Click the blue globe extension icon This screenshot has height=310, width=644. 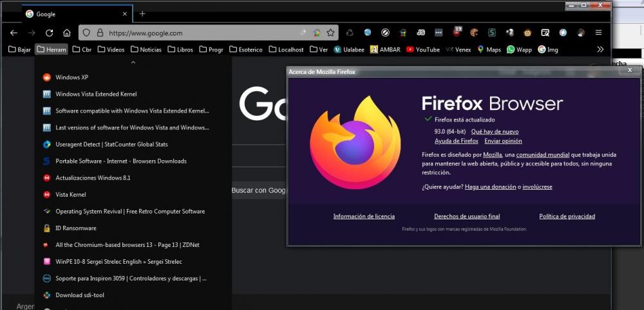coord(368,33)
